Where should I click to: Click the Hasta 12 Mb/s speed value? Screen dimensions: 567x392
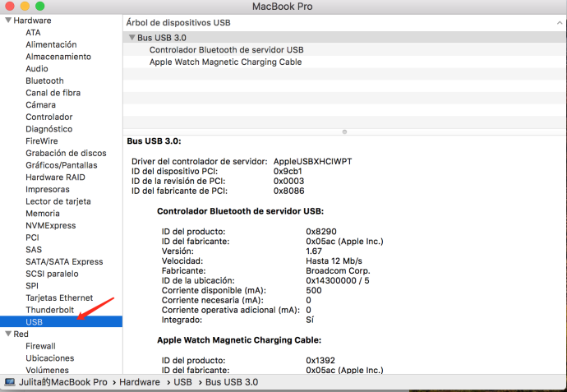(x=334, y=261)
